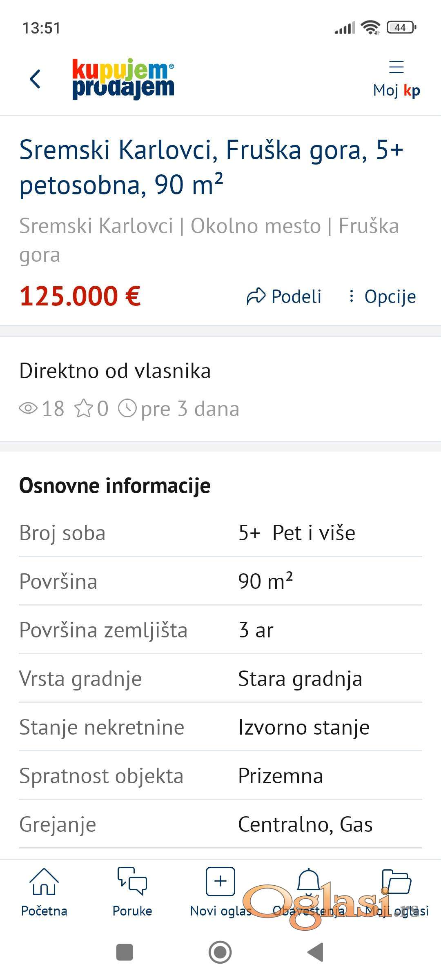Tap the eye views counter icon
The width and height of the screenshot is (441, 980).
[28, 408]
